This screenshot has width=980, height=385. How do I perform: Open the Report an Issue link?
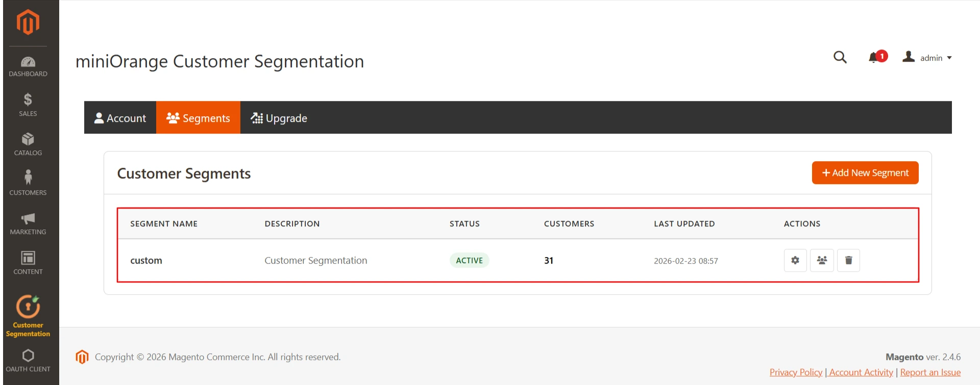tap(930, 372)
